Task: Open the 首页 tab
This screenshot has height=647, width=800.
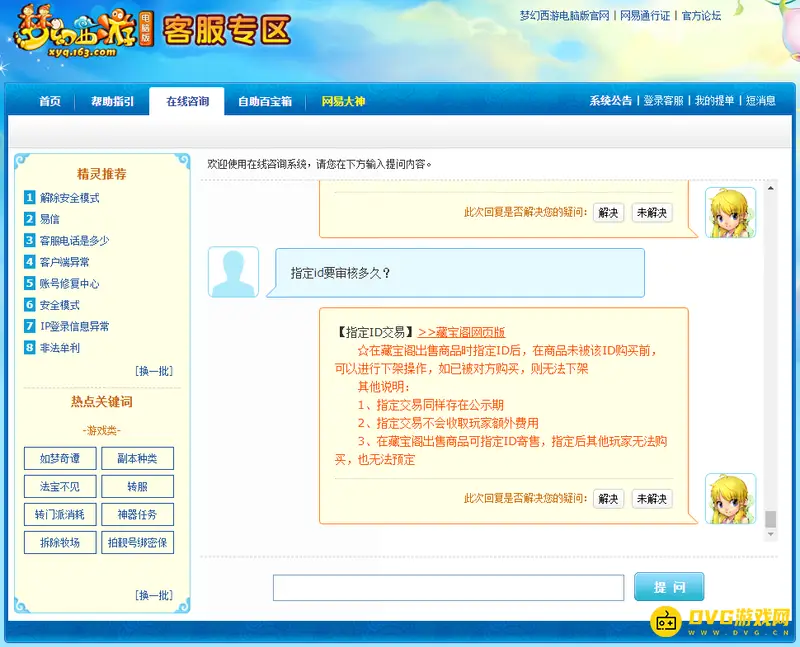Action: 50,101
